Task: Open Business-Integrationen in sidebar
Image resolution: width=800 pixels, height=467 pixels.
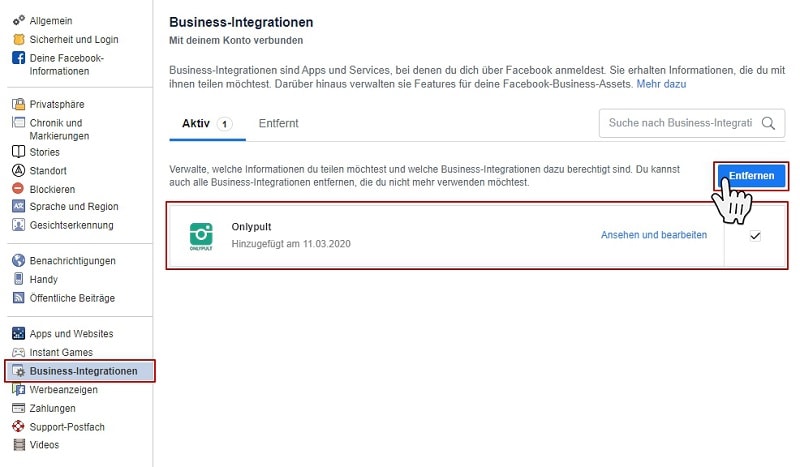Action: (x=83, y=371)
